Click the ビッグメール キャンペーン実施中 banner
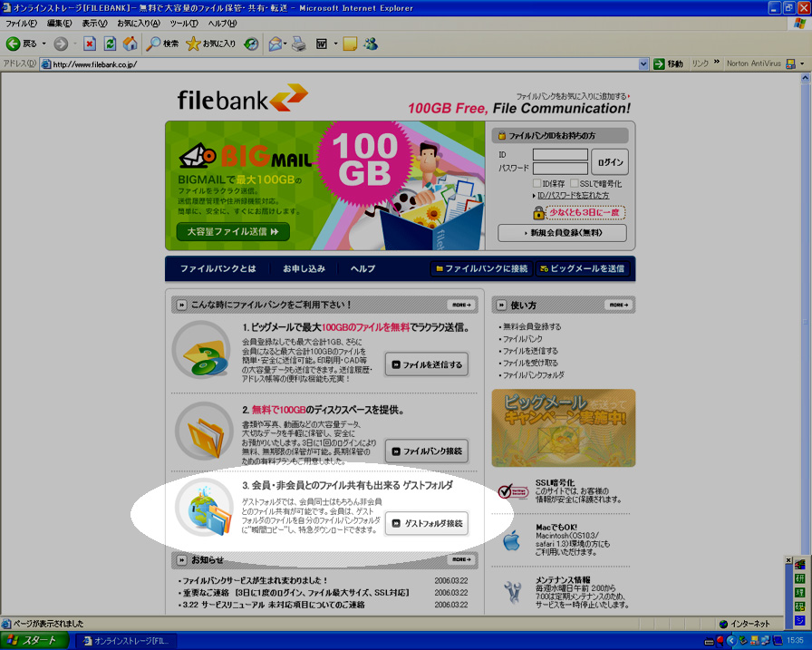 [x=564, y=428]
